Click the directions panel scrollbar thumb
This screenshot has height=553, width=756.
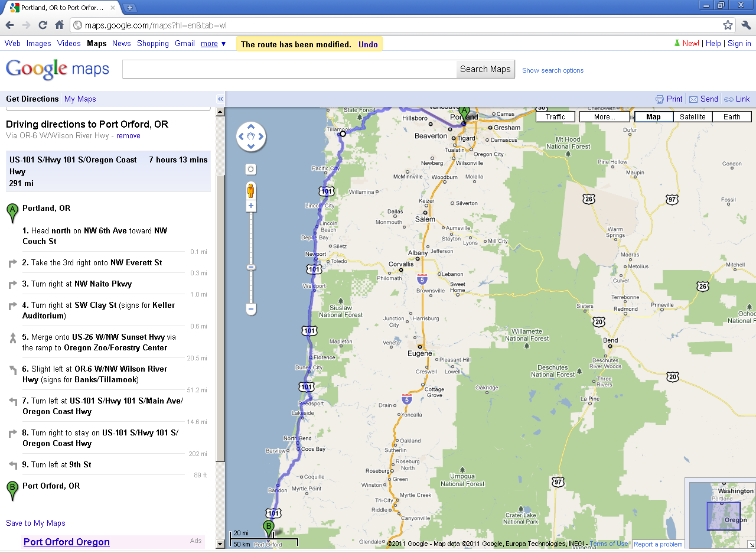pos(220,319)
